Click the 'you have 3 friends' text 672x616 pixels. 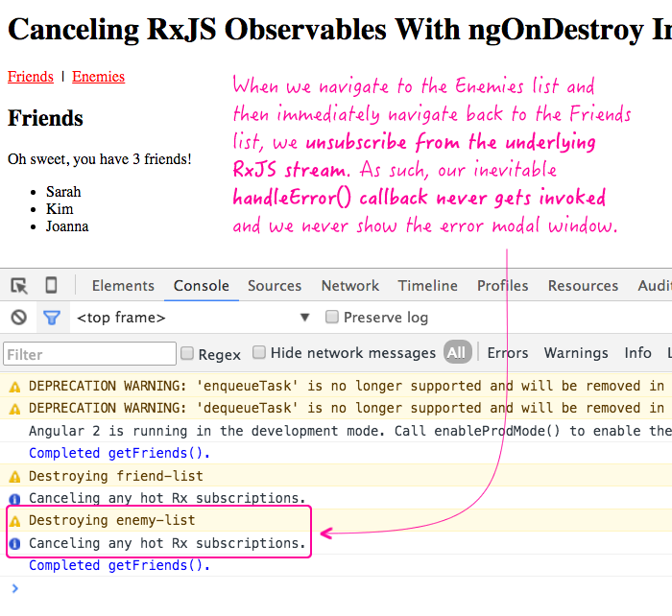tap(132, 159)
